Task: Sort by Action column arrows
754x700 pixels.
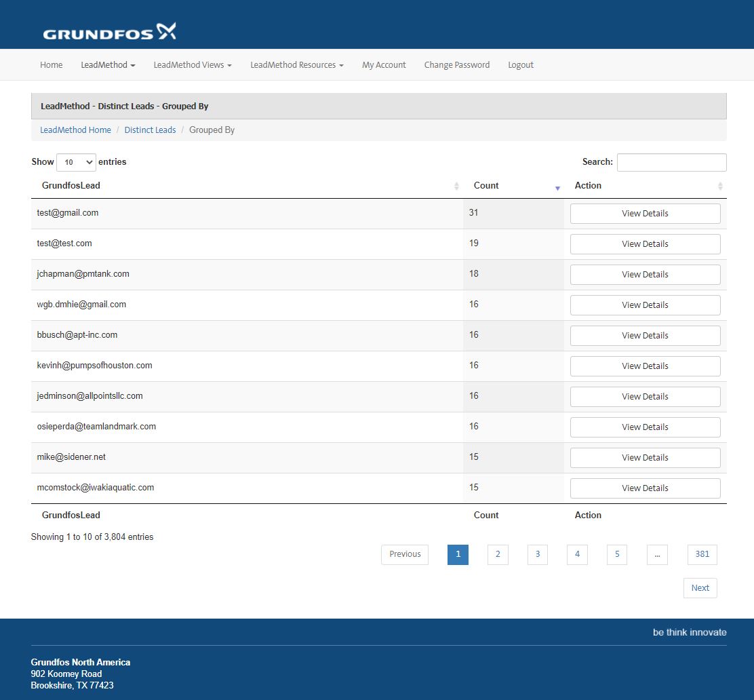Action: (x=720, y=186)
